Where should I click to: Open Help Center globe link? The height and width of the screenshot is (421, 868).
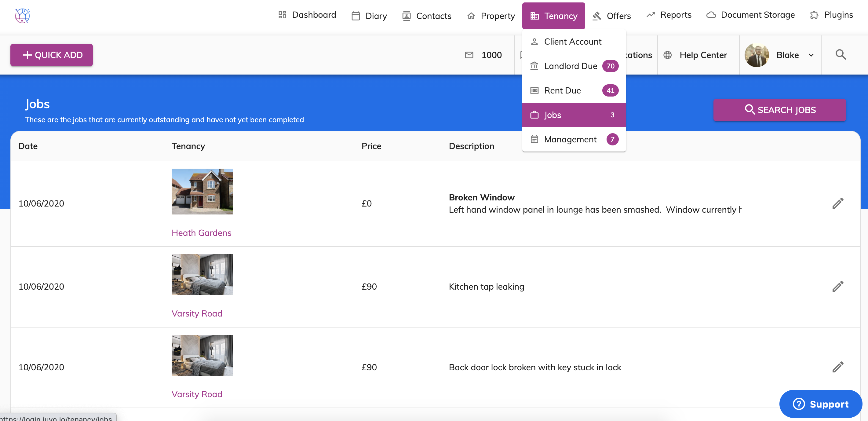[695, 55]
